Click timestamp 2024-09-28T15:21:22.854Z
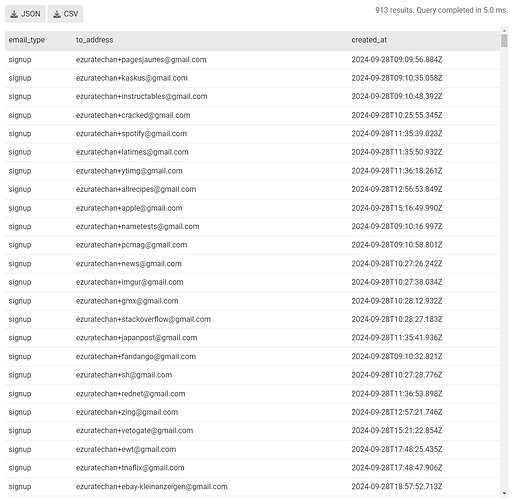 click(x=397, y=431)
